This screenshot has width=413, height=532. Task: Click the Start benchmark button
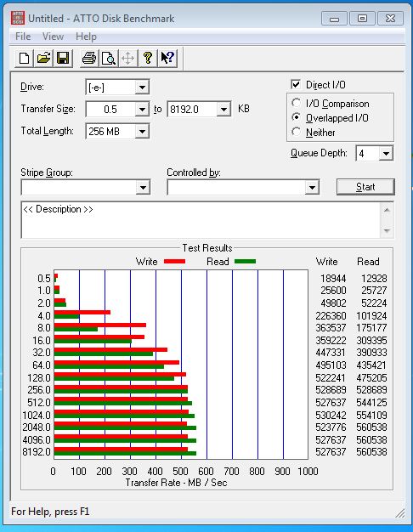coord(365,187)
